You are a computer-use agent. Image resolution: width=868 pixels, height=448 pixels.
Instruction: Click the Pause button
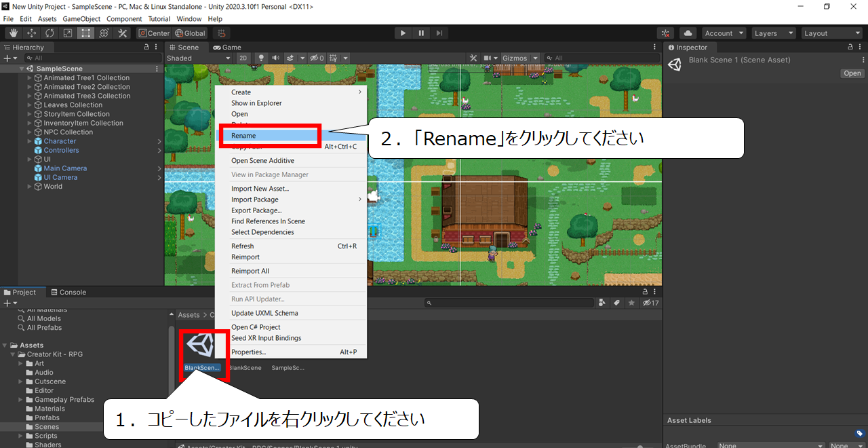(x=421, y=33)
